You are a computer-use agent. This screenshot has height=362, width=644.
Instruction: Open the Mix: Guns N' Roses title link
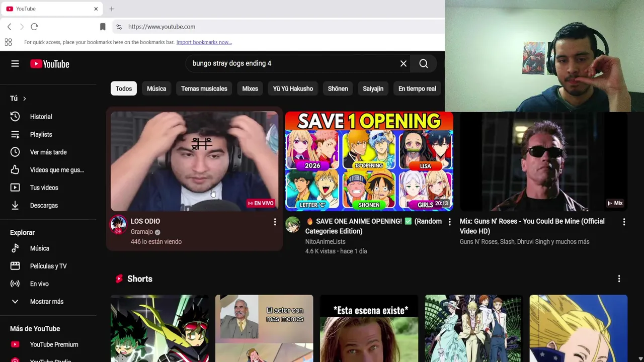click(532, 226)
